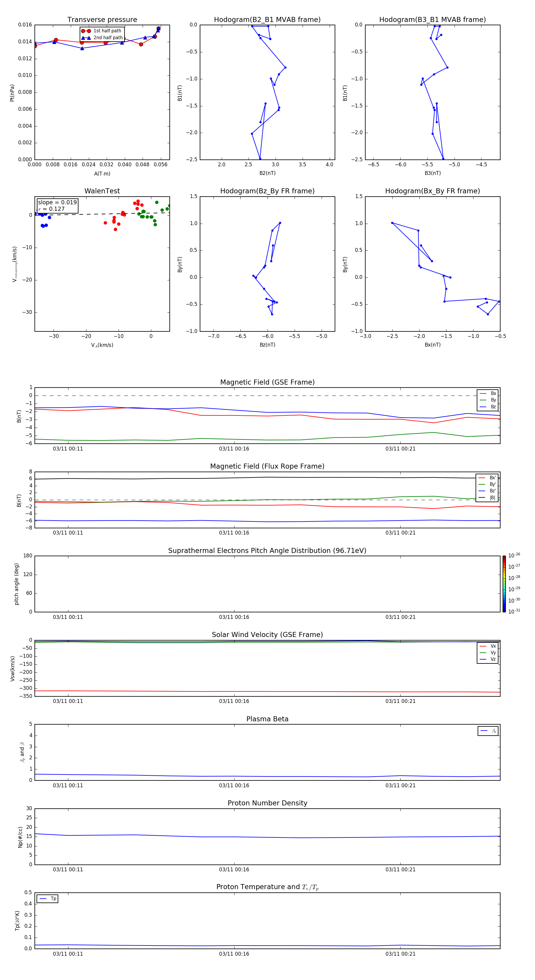Screen dimensions: 535x980
Task: Click the "2nd half path" legend entry
Action: coord(102,38)
